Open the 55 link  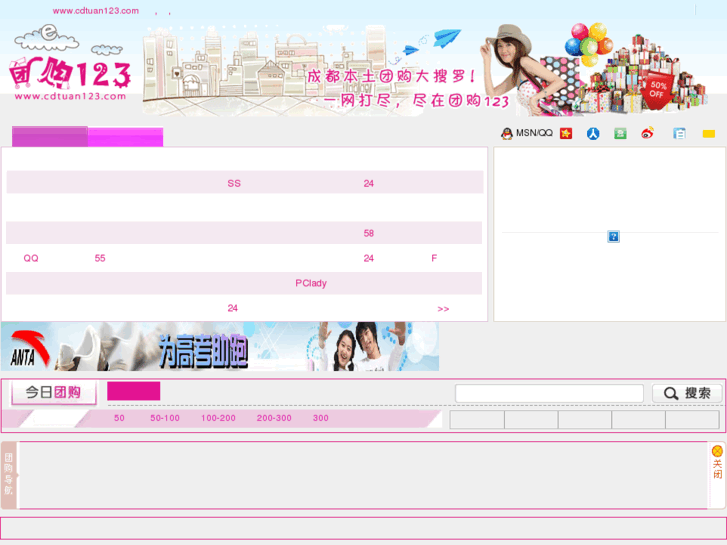click(100, 258)
